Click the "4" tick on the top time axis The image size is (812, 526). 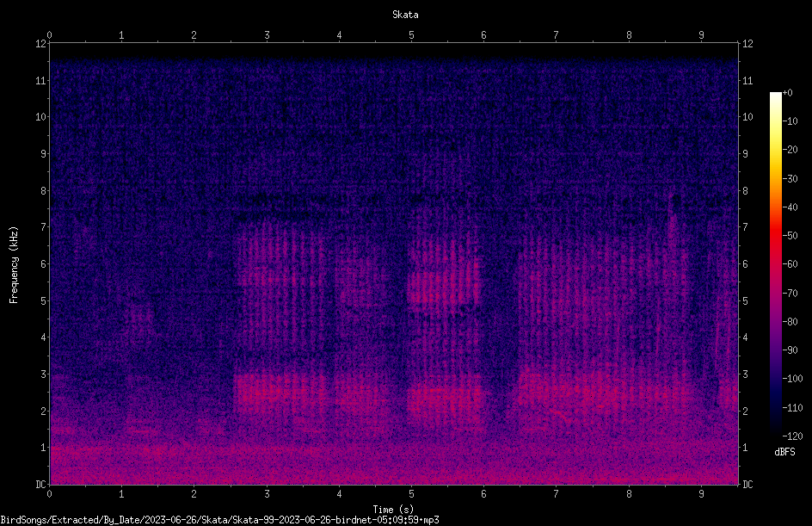click(339, 35)
